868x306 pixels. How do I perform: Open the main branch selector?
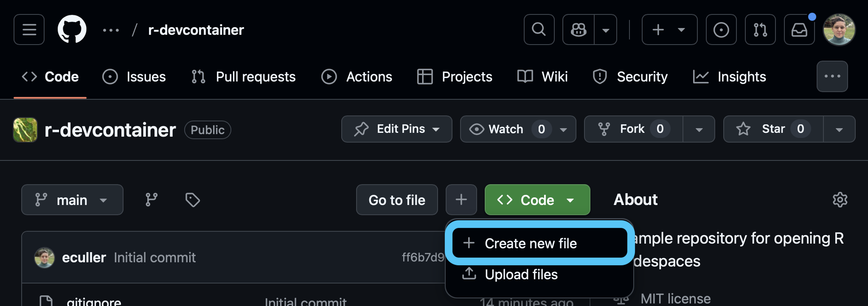(x=72, y=200)
